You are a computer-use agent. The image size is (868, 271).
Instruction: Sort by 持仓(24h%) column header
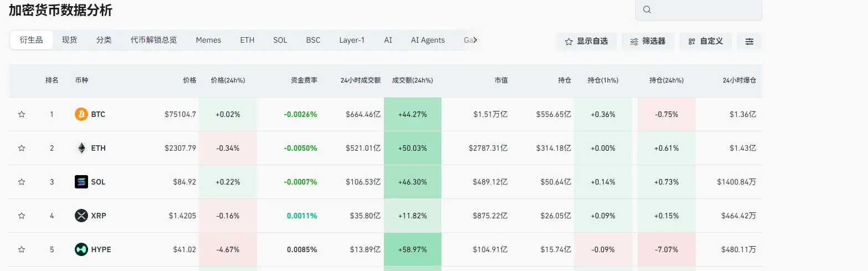point(666,80)
